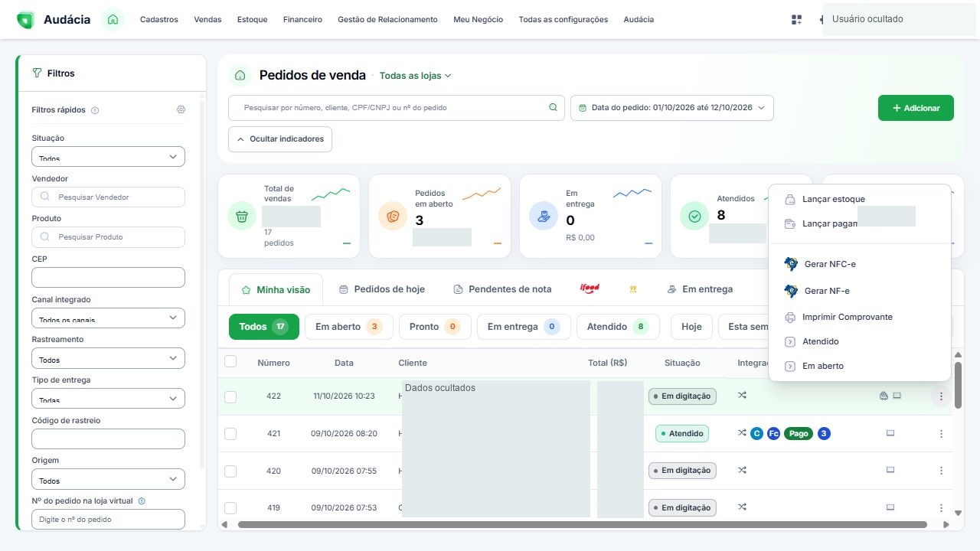980x551 pixels.
Task: Click the Em entrega delivery icon
Action: (544, 216)
